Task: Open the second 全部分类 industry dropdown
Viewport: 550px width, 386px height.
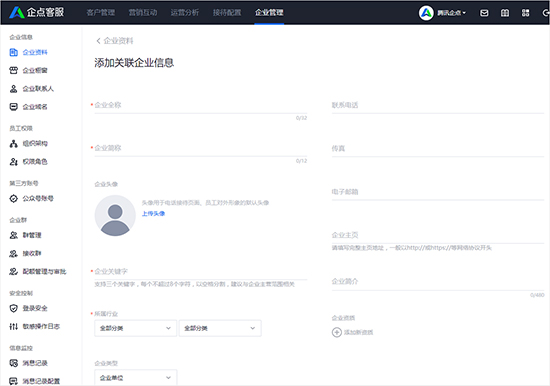Action: coord(220,328)
